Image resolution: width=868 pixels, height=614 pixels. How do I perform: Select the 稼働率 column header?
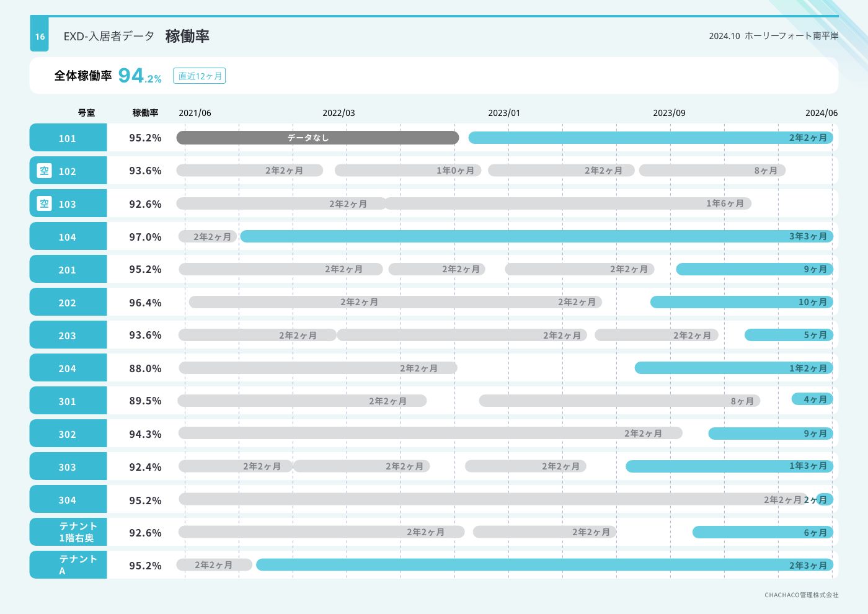[145, 113]
